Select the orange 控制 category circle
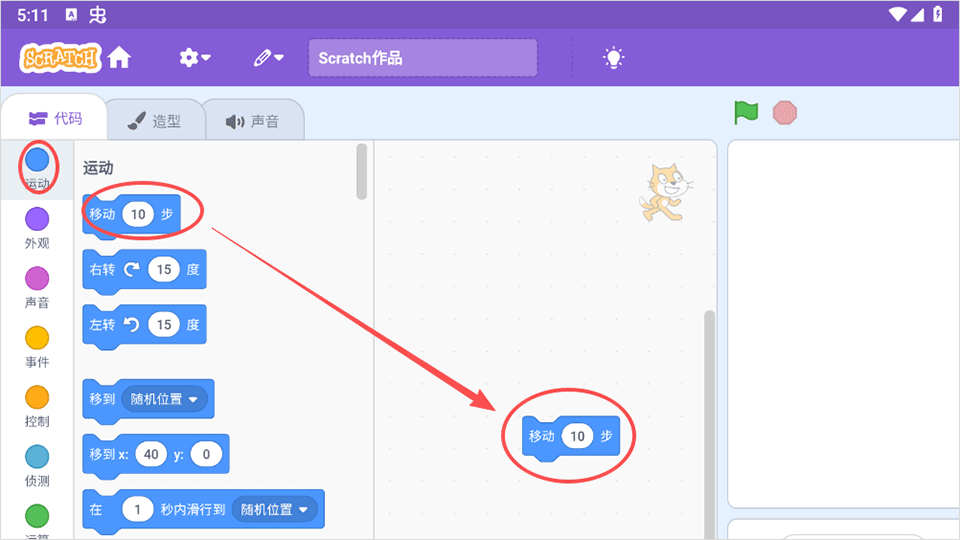The image size is (960, 540). tap(37, 397)
